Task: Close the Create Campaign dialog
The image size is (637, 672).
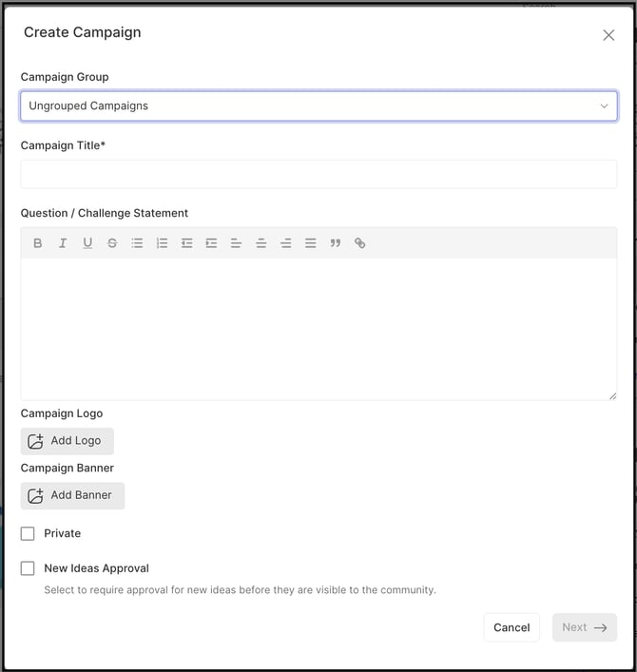Action: point(608,35)
